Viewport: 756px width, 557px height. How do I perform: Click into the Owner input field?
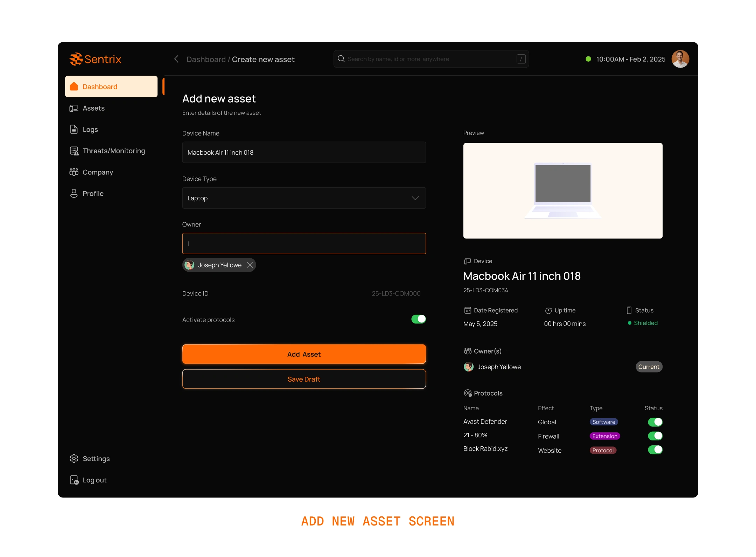(304, 244)
